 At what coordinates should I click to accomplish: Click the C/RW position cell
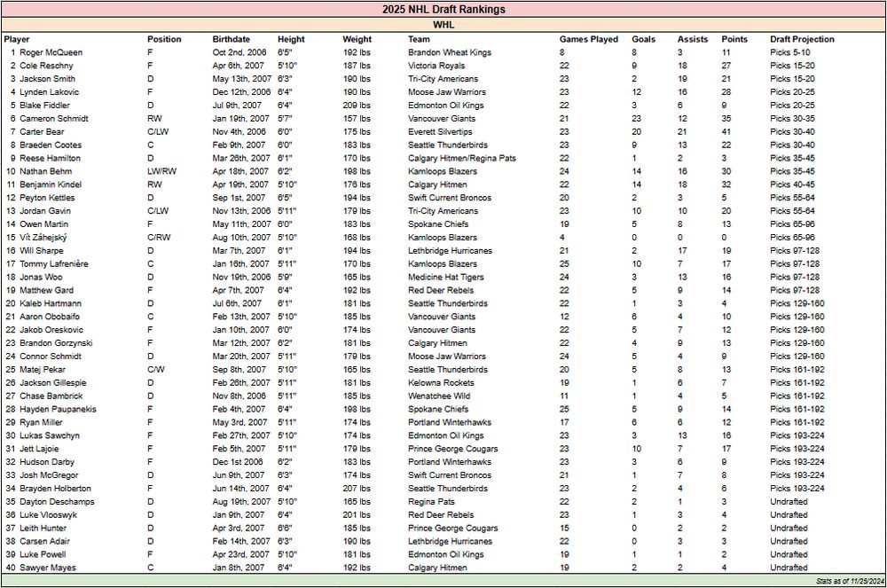click(159, 238)
